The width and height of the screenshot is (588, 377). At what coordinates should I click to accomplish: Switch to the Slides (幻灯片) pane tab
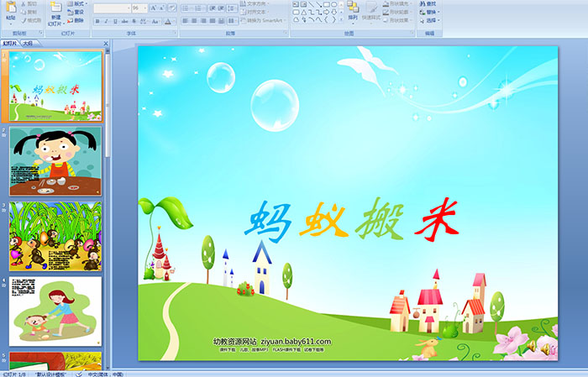pos(10,42)
